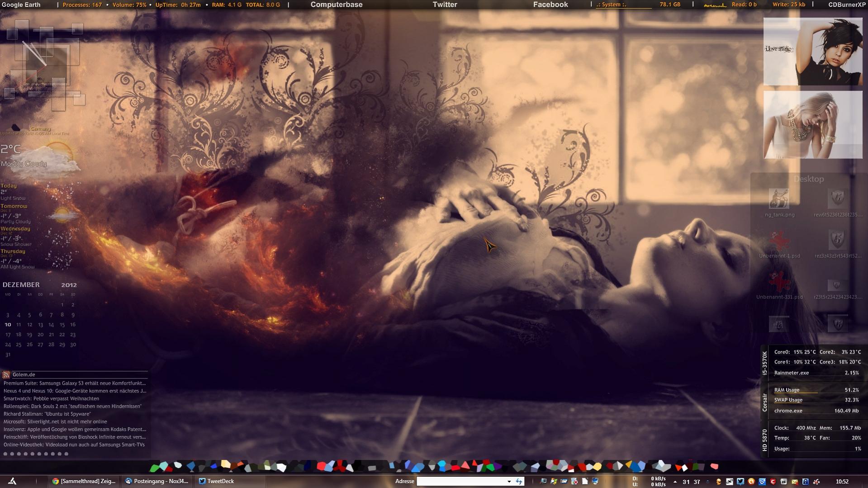Click the address bar go/refresh arrows icon
This screenshot has width=868, height=488.
point(519,481)
